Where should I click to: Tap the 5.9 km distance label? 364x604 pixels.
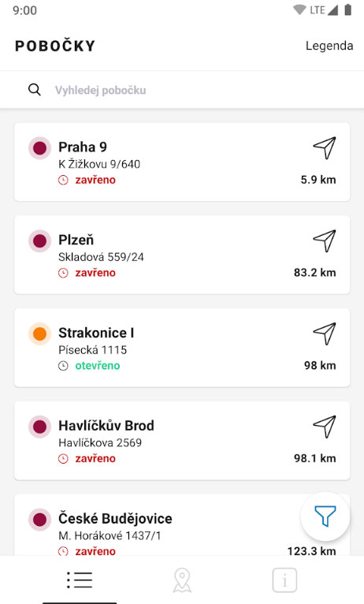tap(318, 180)
